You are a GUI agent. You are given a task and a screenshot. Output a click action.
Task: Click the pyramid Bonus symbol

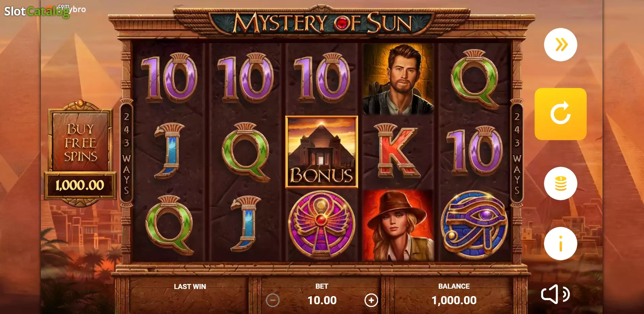point(321,152)
